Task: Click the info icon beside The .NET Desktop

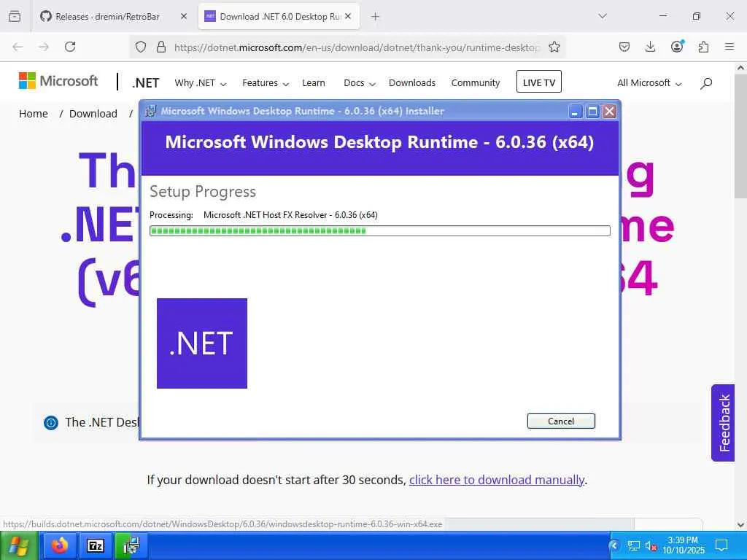Action: coord(51,422)
